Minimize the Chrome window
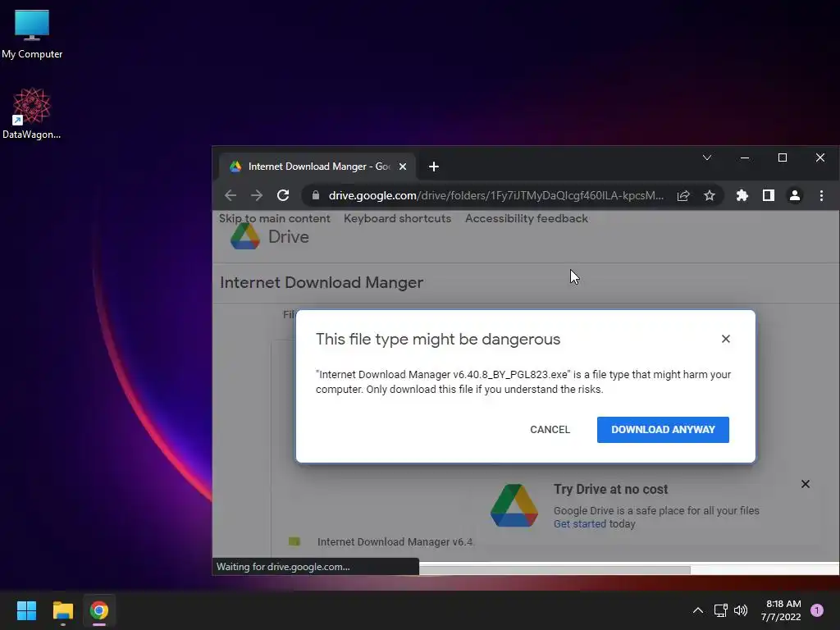The height and width of the screenshot is (630, 840). [x=745, y=157]
